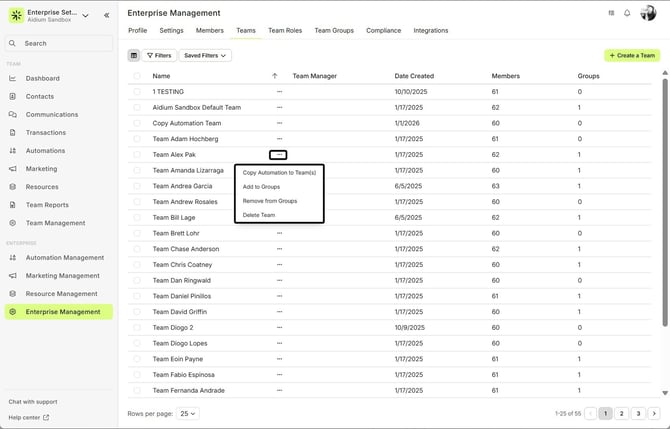The height and width of the screenshot is (429, 670).
Task: Click the task list icon beside the bell
Action: [611, 13]
